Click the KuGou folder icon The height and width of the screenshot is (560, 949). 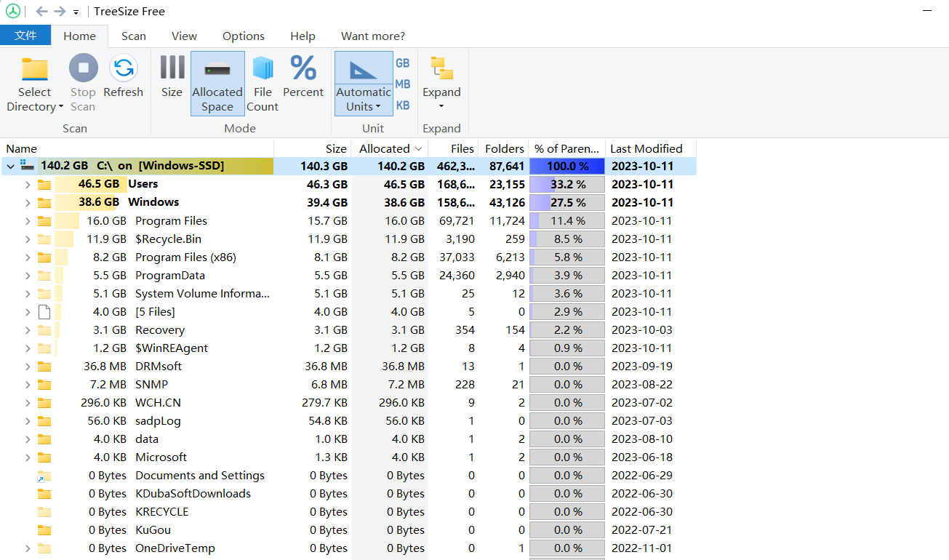click(44, 530)
